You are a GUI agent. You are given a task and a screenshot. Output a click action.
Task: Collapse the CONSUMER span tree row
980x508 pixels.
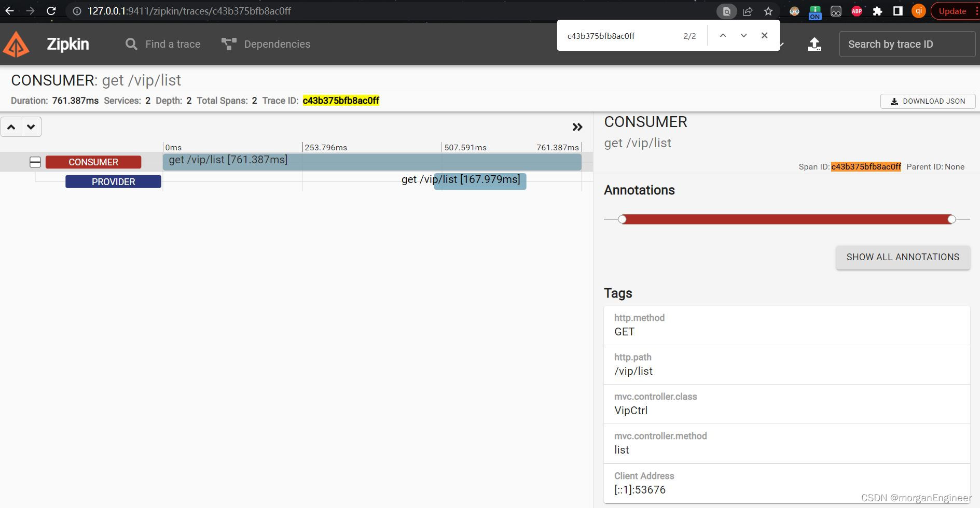coord(35,162)
